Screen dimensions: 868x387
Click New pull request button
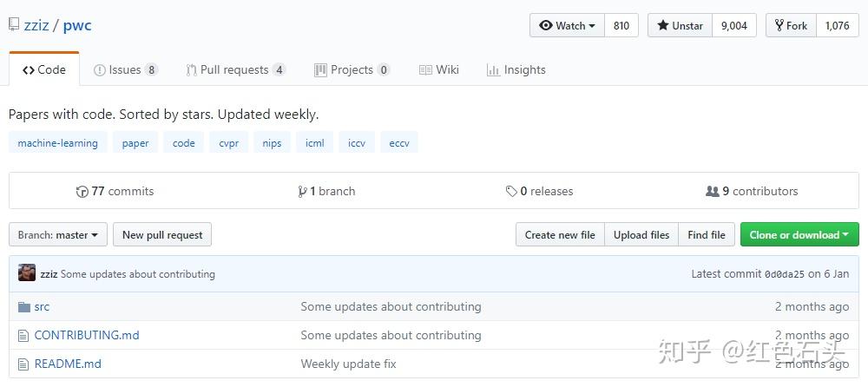[x=162, y=235]
